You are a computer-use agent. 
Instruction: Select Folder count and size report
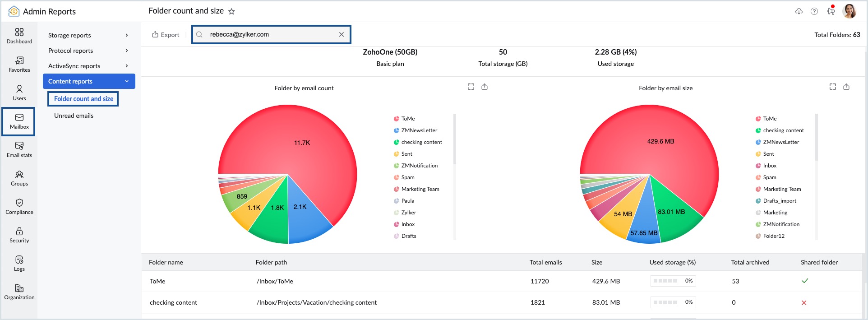coord(83,99)
